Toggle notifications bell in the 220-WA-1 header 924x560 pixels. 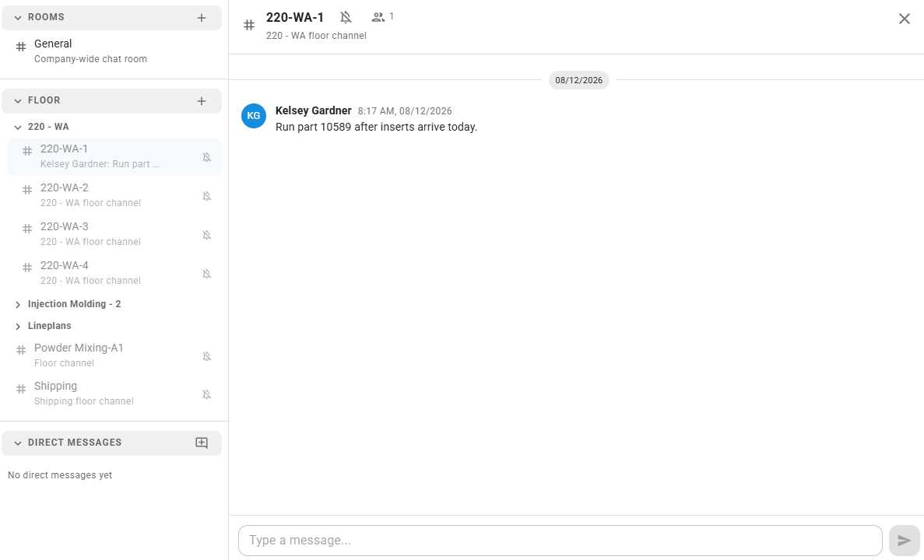(x=346, y=17)
